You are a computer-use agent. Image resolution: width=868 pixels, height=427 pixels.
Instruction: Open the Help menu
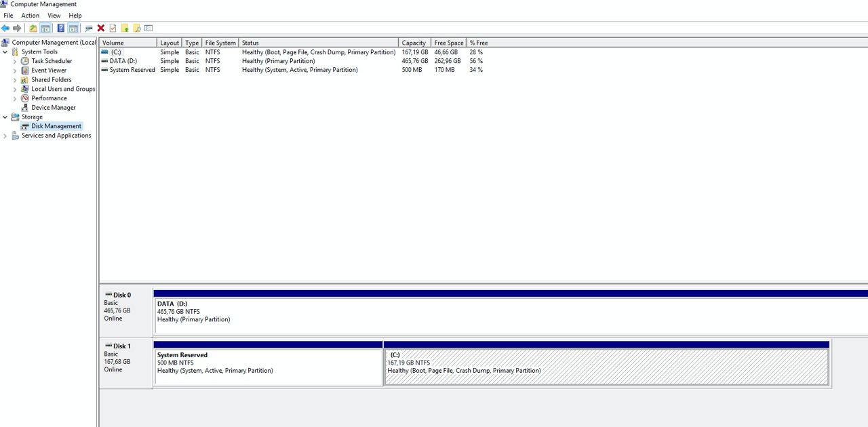click(x=75, y=16)
